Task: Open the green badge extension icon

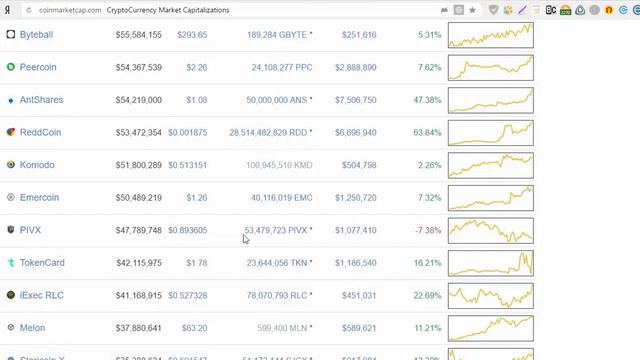Action: [565, 10]
